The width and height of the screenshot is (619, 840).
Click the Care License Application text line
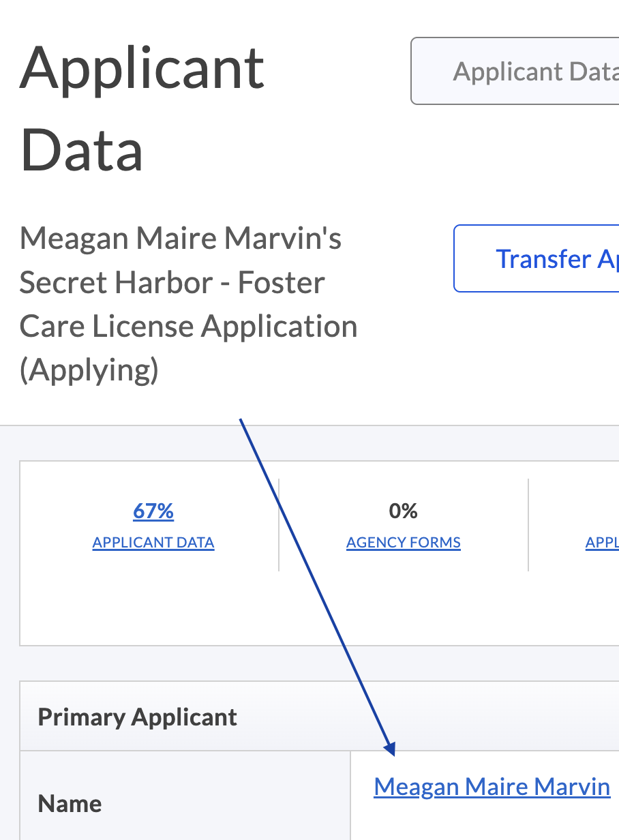coord(188,326)
